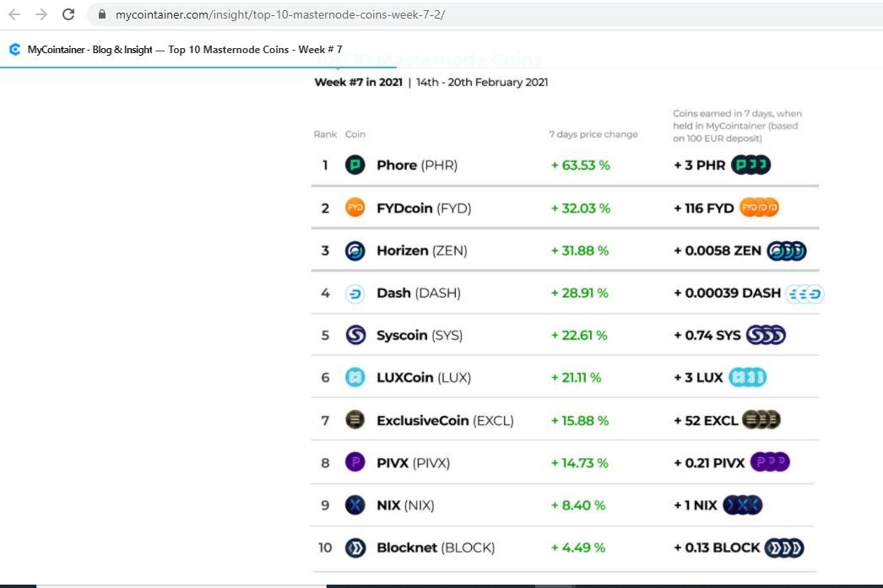883x588 pixels.
Task: Select the MyCointainer Blog & Insight tab title
Action: coord(185,50)
